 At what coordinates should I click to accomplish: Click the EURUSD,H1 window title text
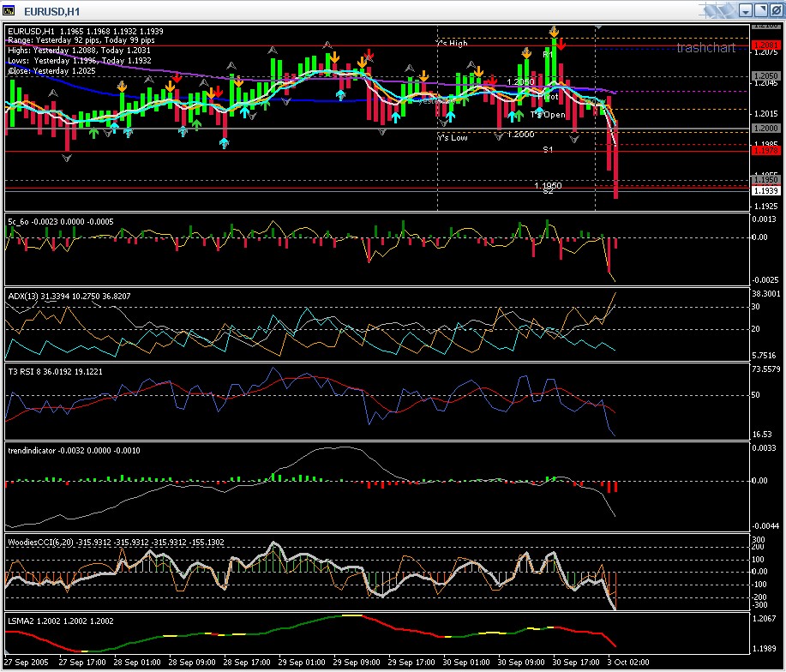tap(51, 11)
